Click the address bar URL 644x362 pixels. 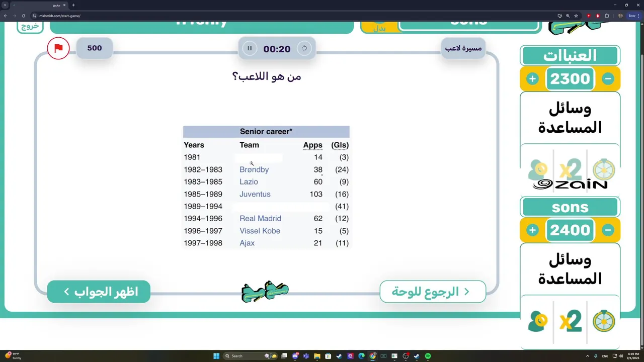[60, 16]
